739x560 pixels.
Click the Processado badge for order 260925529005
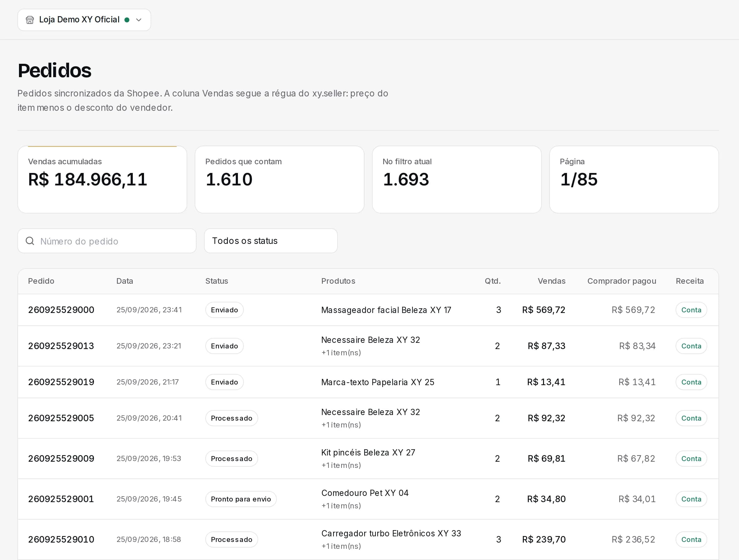(x=231, y=418)
